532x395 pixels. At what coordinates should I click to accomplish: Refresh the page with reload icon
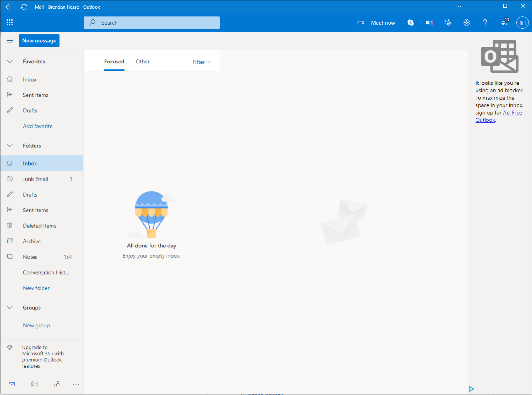[24, 7]
